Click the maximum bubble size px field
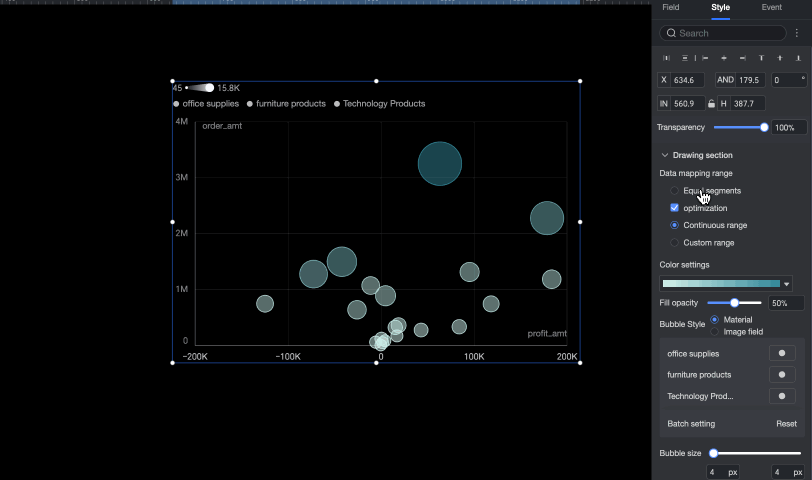The width and height of the screenshot is (812, 480). click(788, 472)
